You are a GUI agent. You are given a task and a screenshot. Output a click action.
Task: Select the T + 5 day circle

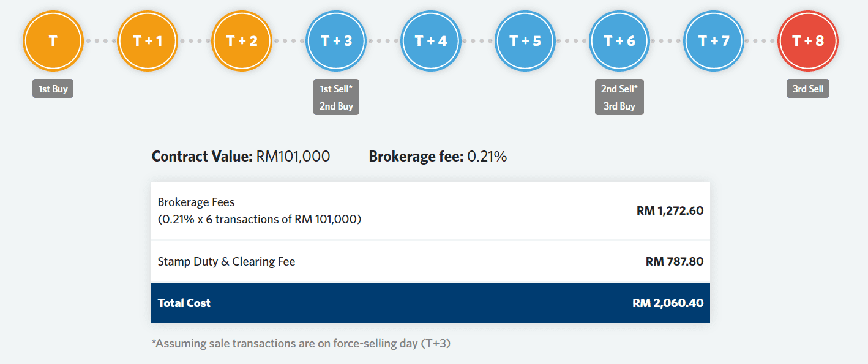(525, 41)
